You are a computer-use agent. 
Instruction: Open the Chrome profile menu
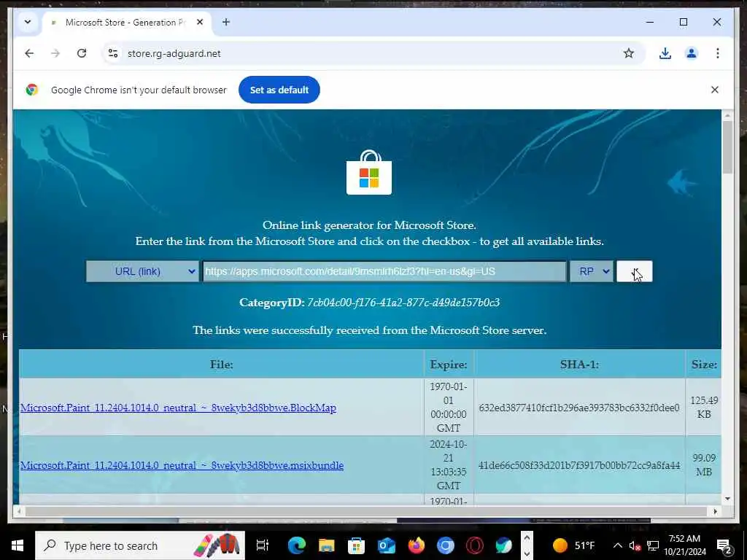click(x=692, y=53)
